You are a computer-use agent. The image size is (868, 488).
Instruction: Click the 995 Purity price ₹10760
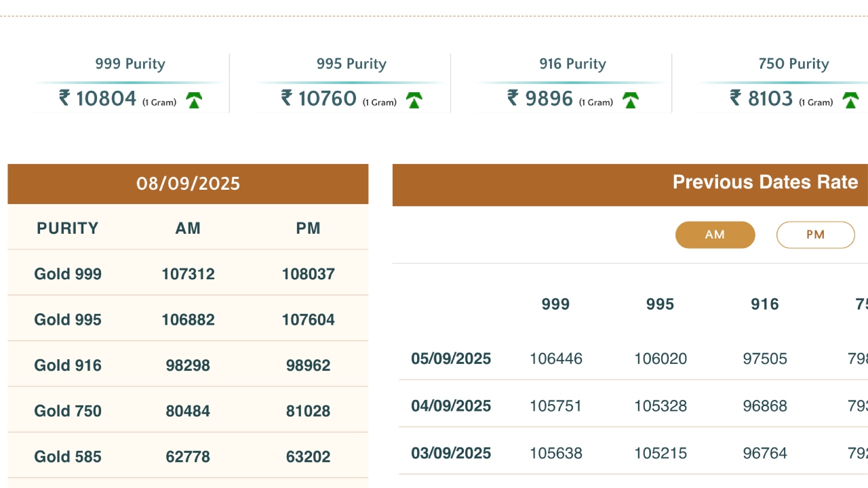tap(327, 99)
